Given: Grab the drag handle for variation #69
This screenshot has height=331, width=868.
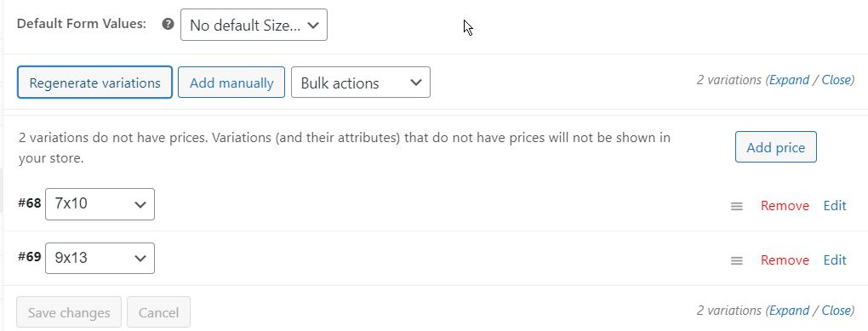Looking at the screenshot, I should point(736,260).
